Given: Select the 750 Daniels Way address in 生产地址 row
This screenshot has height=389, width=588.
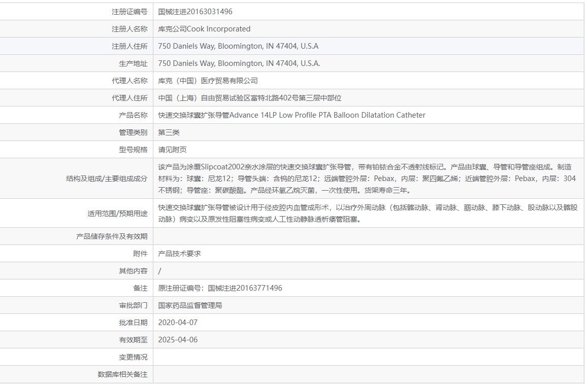Looking at the screenshot, I should point(239,63).
